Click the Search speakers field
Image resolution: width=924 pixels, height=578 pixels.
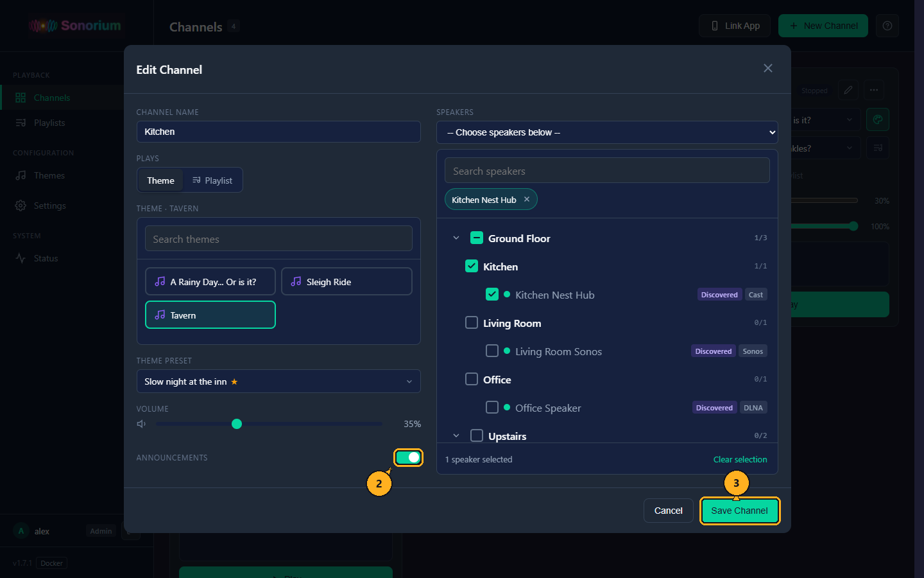[607, 171]
